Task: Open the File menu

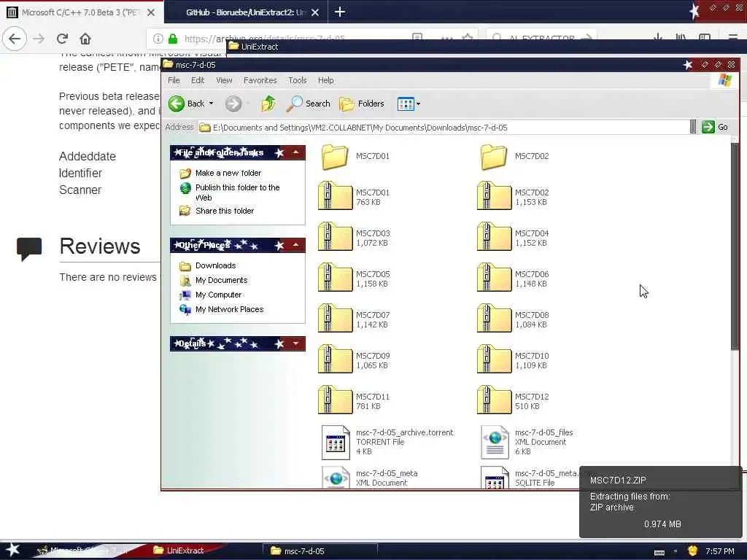Action: [x=174, y=80]
